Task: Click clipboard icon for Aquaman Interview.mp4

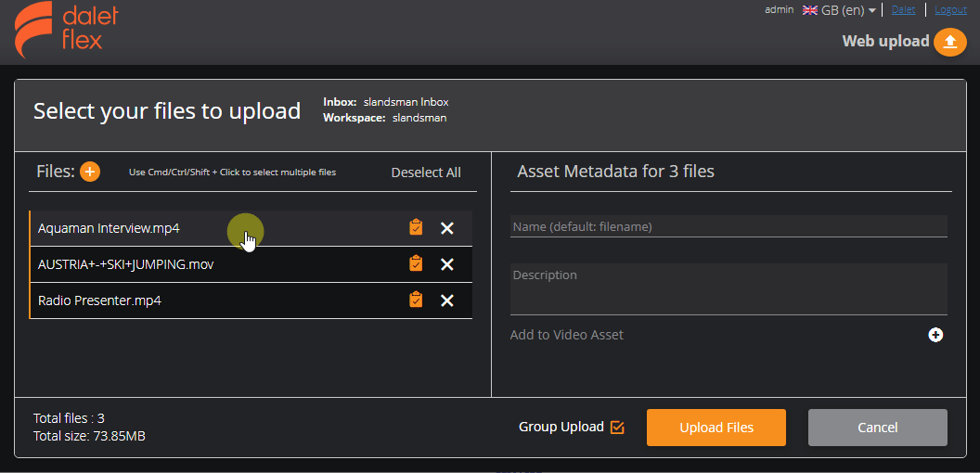Action: (416, 227)
